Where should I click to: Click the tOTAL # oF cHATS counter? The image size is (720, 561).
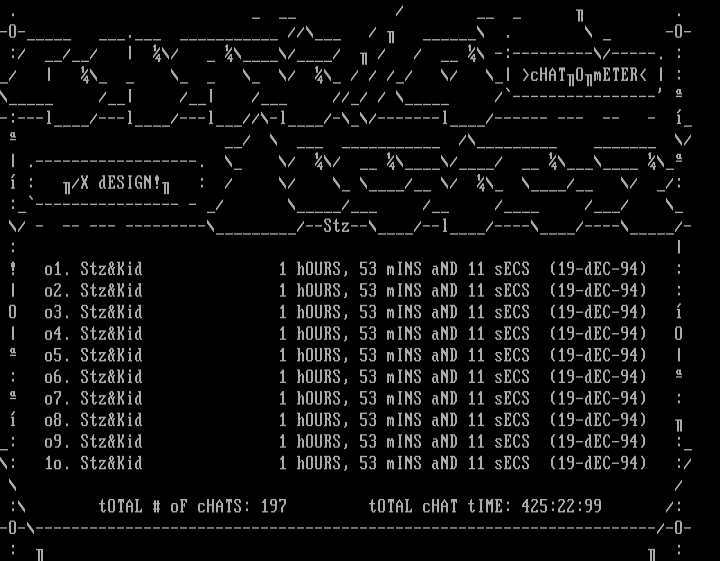(x=193, y=506)
